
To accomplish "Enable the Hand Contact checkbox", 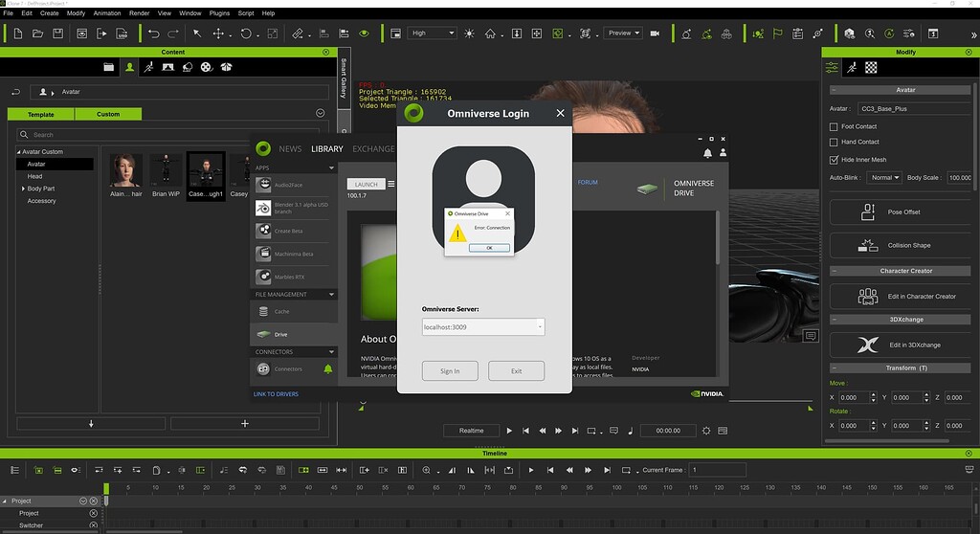I will (x=834, y=142).
